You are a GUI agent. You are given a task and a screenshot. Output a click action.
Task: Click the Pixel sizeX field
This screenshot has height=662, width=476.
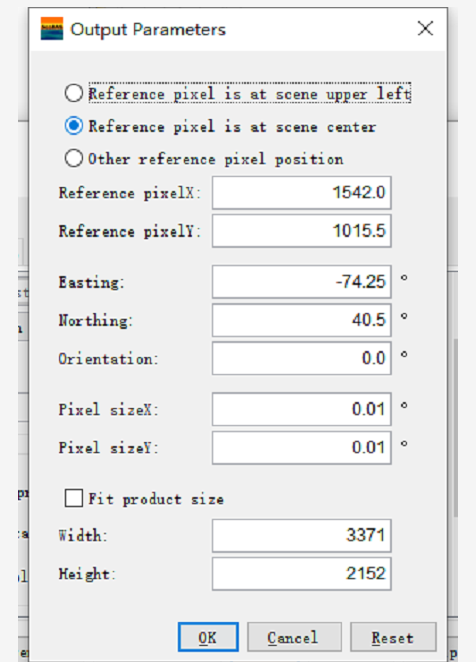click(302, 409)
